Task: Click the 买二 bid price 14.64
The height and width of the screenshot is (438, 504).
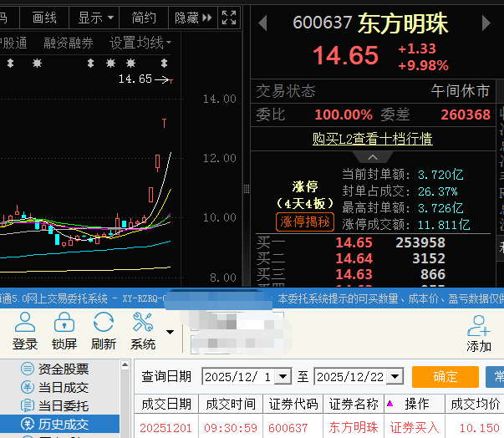Action: point(354,258)
